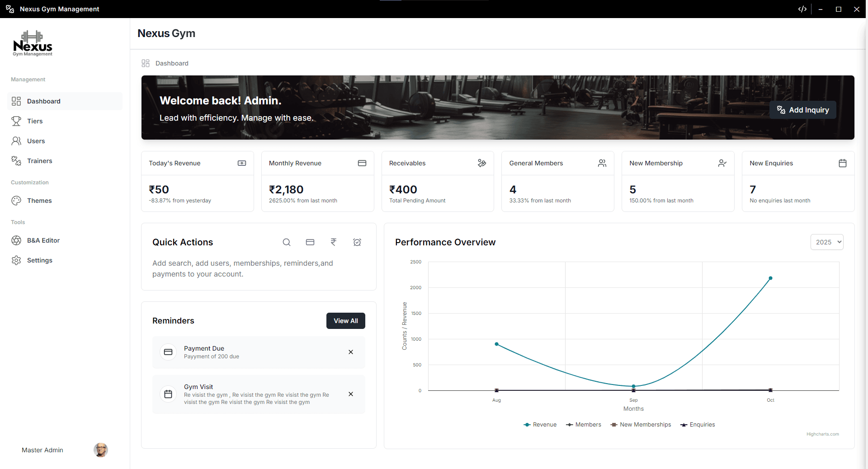This screenshot has height=469, width=868.
Task: Click the rupee payment icon in Quick Actions
Action: click(x=334, y=242)
